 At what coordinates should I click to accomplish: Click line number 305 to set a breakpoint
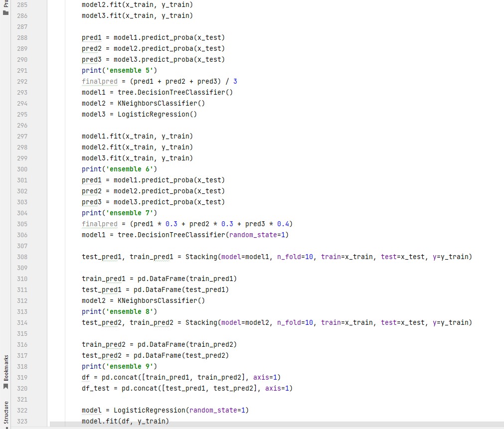(22, 224)
